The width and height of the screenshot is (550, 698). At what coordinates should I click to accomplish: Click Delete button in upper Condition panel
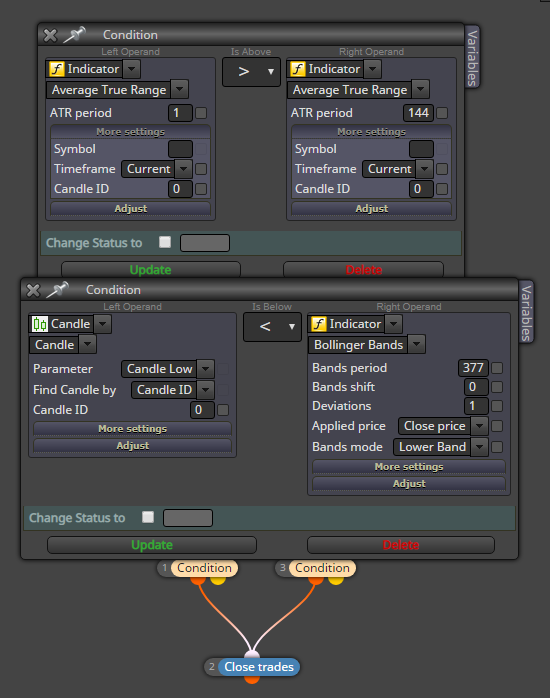[364, 270]
